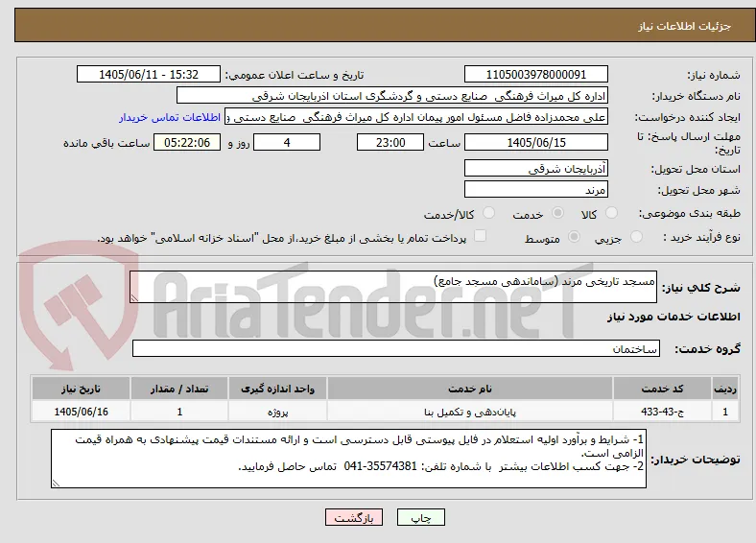Click the need date cell 1405/06/16
Image resolution: width=756 pixels, height=543 pixels.
81,412
